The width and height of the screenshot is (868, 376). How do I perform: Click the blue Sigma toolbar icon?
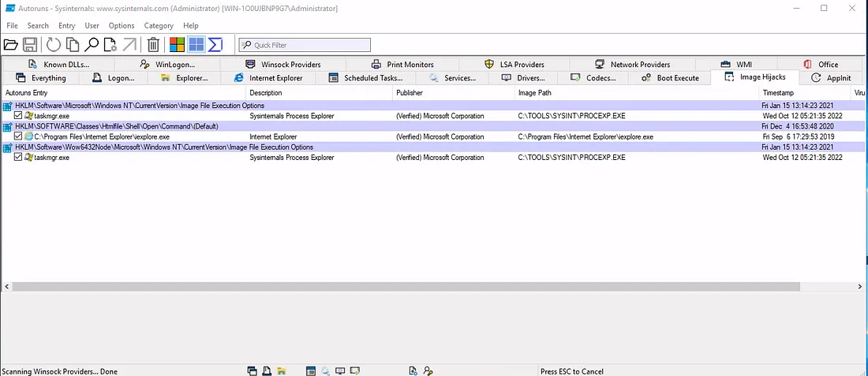click(x=215, y=45)
